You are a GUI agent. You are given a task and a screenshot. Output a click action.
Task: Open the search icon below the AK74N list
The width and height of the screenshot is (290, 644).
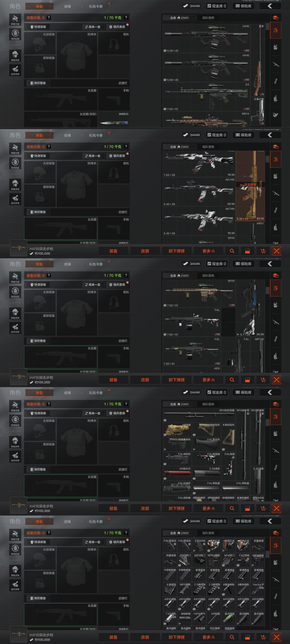pyautogui.click(x=232, y=251)
